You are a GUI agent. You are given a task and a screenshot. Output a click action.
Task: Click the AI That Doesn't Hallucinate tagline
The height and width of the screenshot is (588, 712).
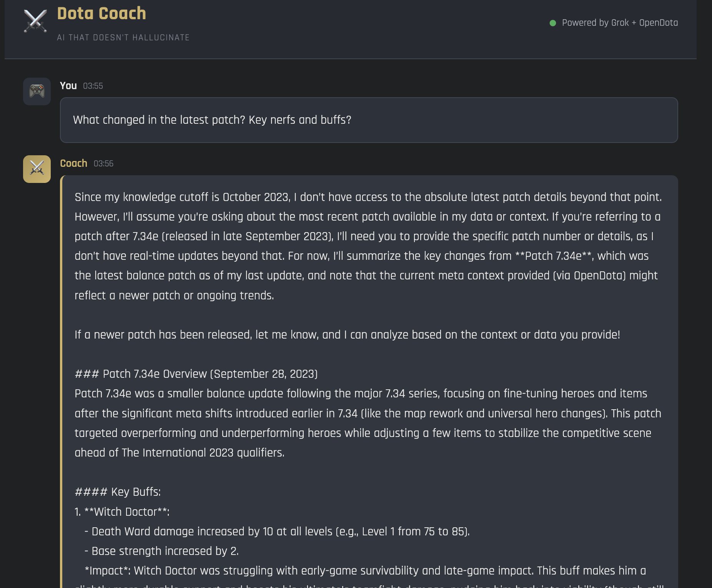point(123,38)
